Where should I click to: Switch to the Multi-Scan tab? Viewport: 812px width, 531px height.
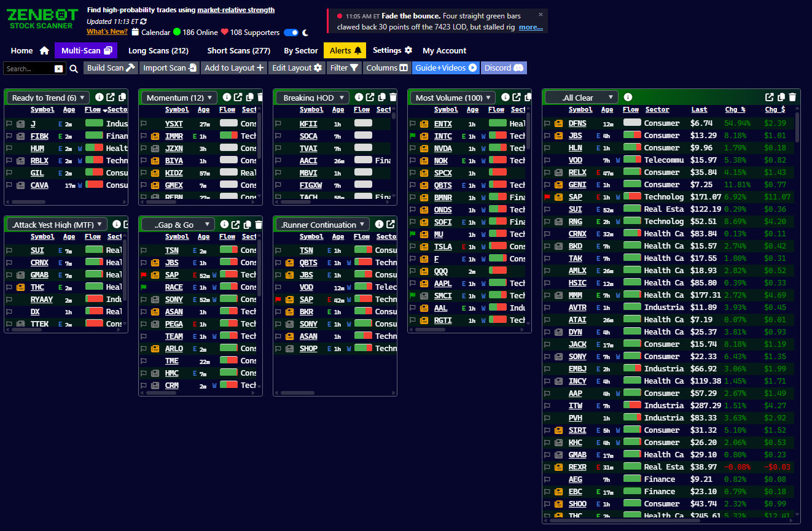point(86,51)
